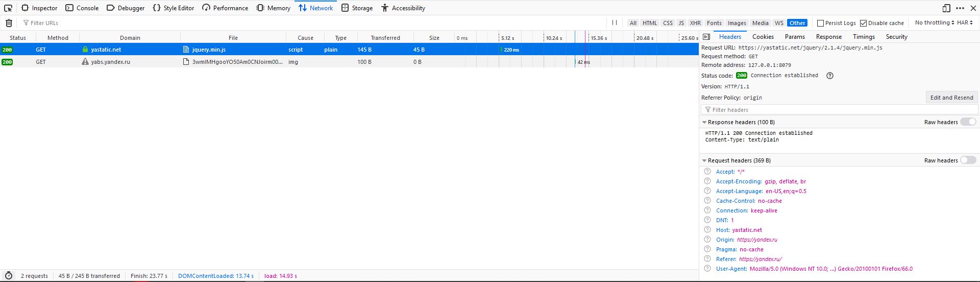Uncheck the Disable cache checkbox
The image size is (980, 282).
pos(864,23)
